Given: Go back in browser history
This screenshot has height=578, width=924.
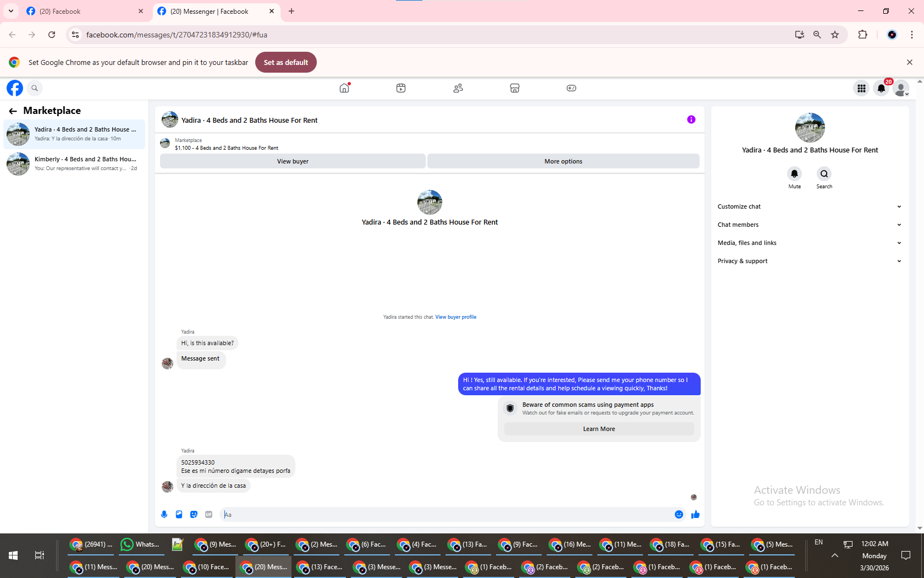Looking at the screenshot, I should coord(12,35).
